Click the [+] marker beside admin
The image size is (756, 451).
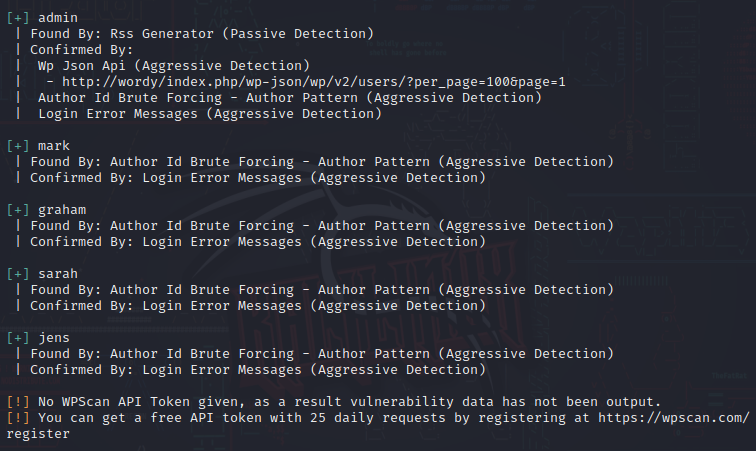coord(18,18)
